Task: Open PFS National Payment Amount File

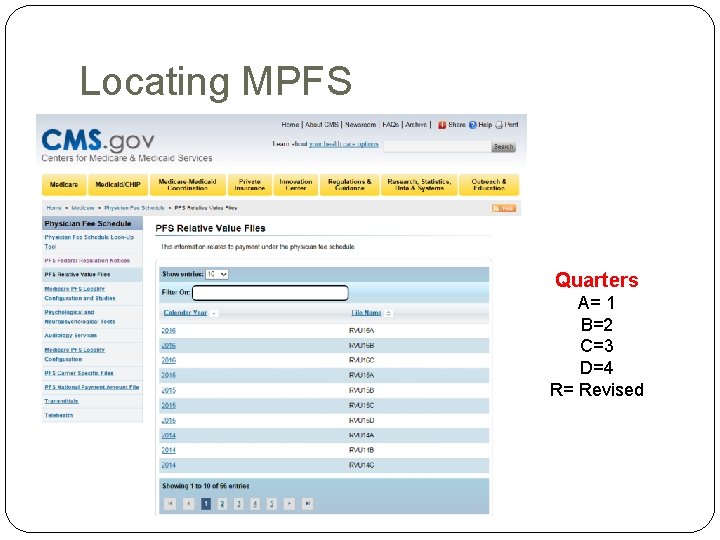Action: (91, 387)
